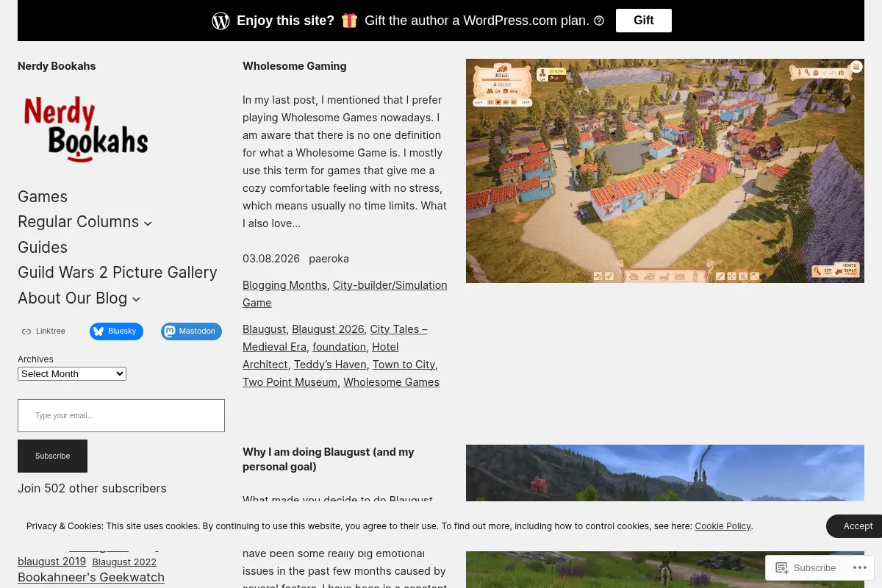Click the City Tales – Medieval Era tag

pos(335,338)
